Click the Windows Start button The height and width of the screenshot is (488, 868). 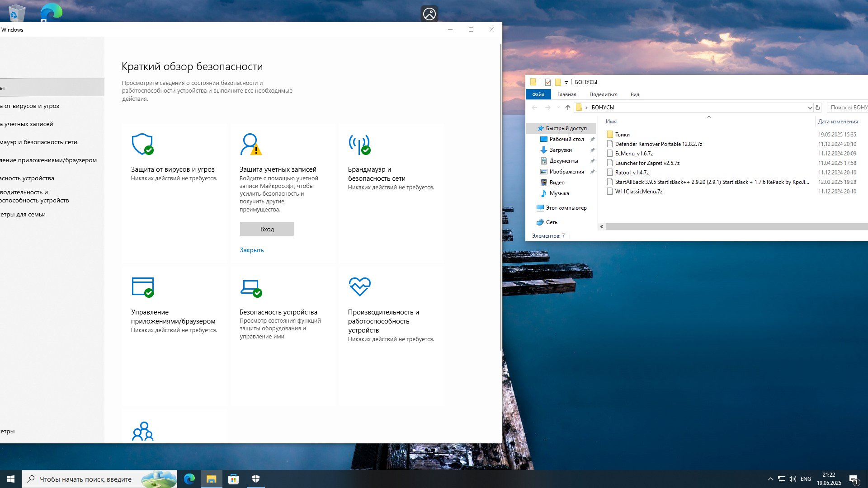click(11, 479)
